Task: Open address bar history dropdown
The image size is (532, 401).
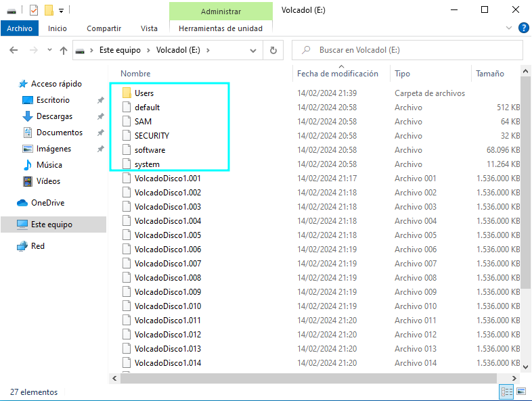Action: click(254, 50)
